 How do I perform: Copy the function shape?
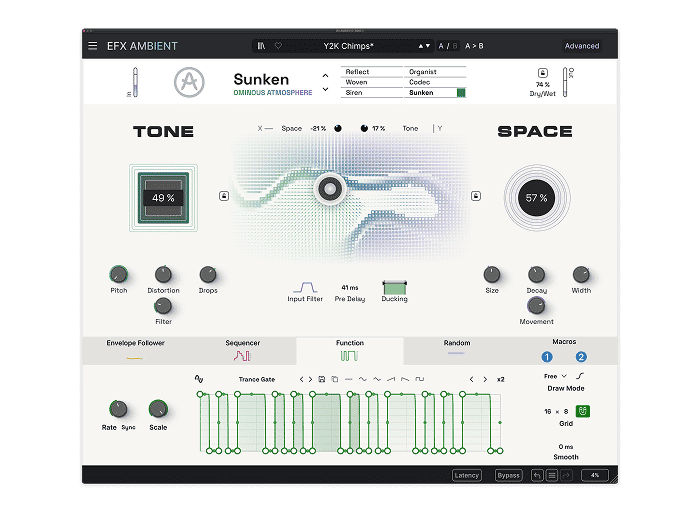click(x=335, y=379)
